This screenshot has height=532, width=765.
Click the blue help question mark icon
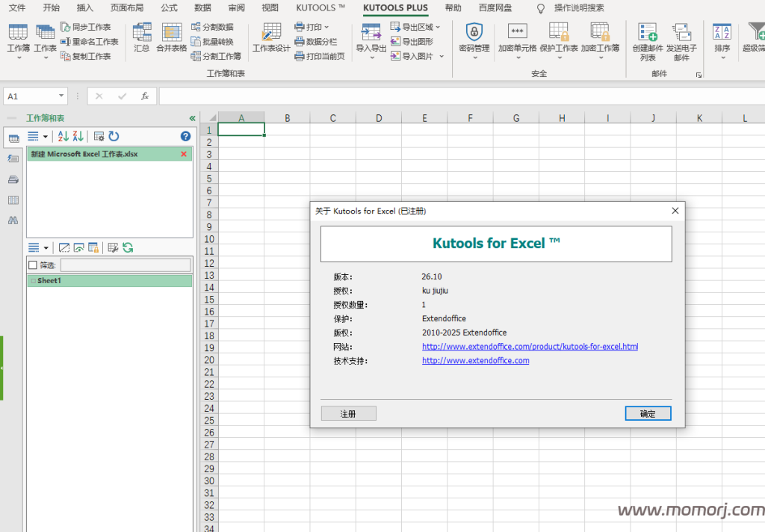coord(186,136)
